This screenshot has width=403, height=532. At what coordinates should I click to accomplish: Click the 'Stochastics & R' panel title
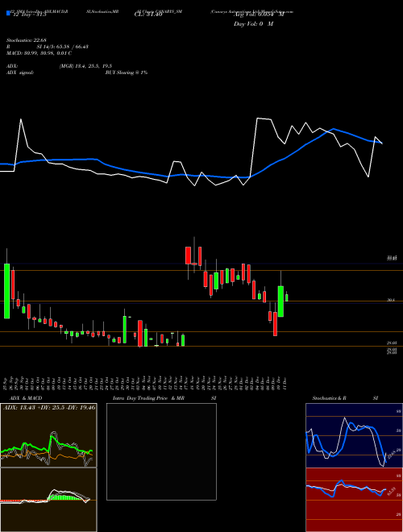click(x=329, y=398)
